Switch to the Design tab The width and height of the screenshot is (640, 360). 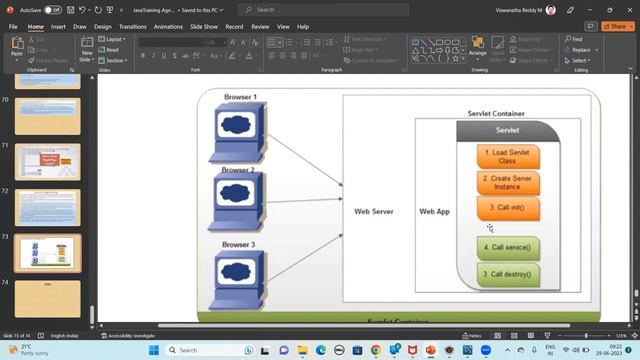[x=103, y=27]
